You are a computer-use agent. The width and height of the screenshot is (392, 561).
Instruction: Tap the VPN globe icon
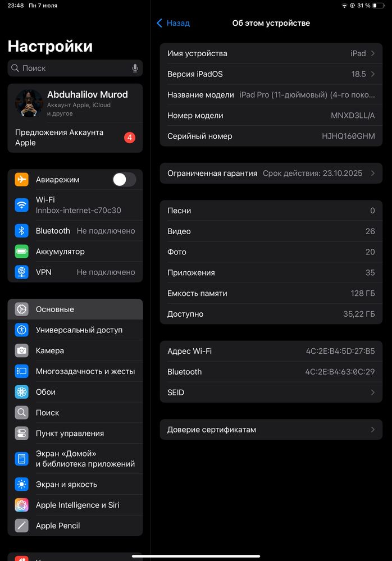pos(21,272)
